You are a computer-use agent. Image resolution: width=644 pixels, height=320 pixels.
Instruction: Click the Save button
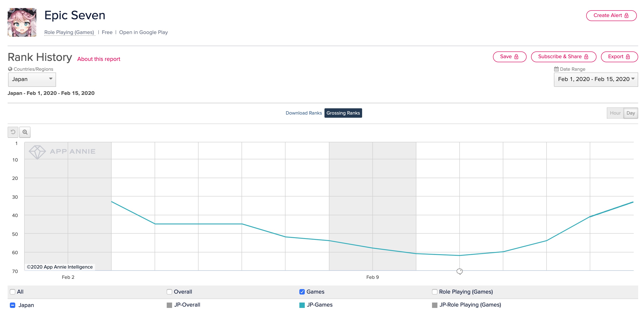click(x=510, y=57)
